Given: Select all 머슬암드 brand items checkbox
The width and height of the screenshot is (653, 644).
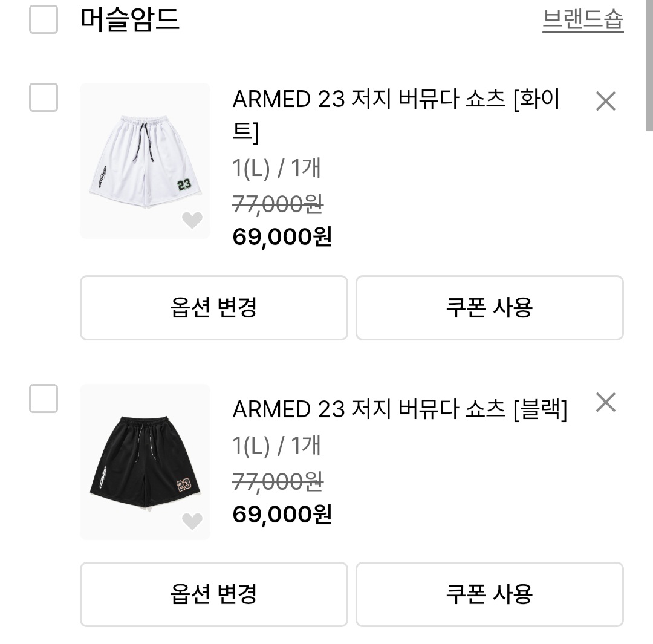Looking at the screenshot, I should 44,19.
